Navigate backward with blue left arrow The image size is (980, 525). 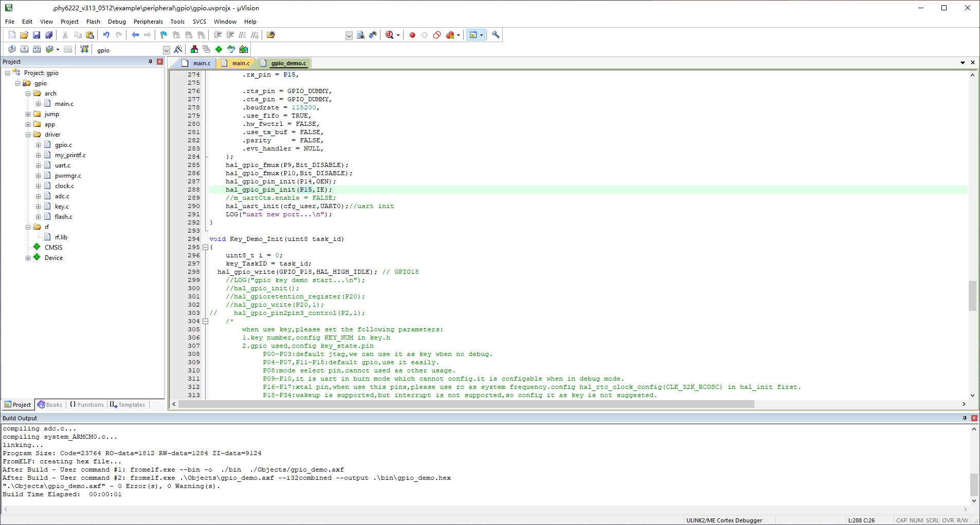[x=135, y=35]
